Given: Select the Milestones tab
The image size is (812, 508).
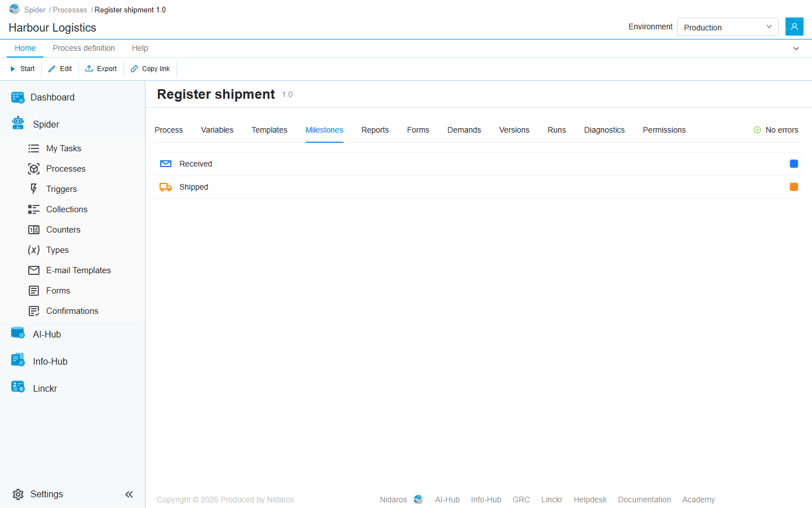Looking at the screenshot, I should coord(324,130).
